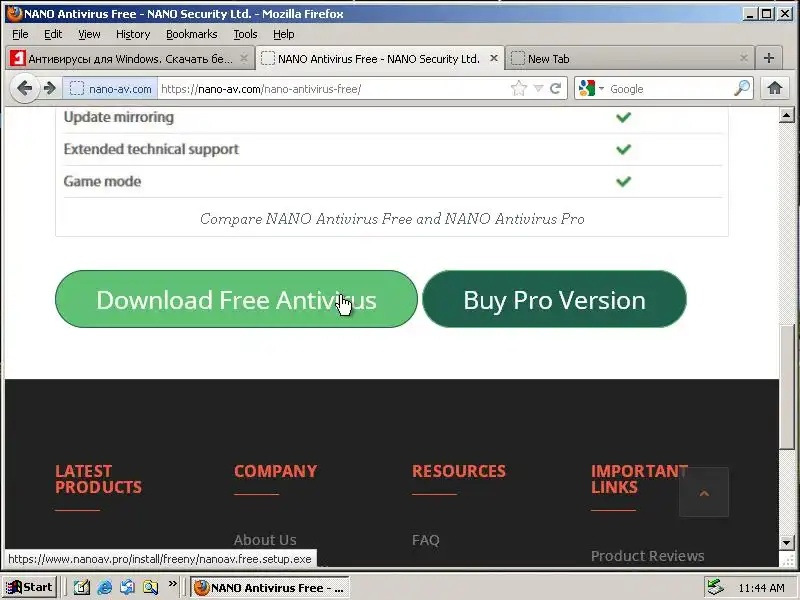Reload the page with the refresh icon
800x600 pixels.
(556, 89)
